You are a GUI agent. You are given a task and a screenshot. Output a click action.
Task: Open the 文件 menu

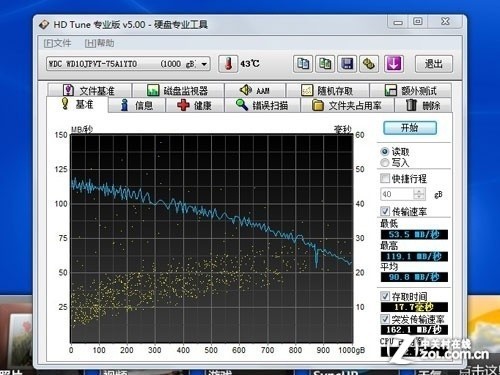click(57, 43)
